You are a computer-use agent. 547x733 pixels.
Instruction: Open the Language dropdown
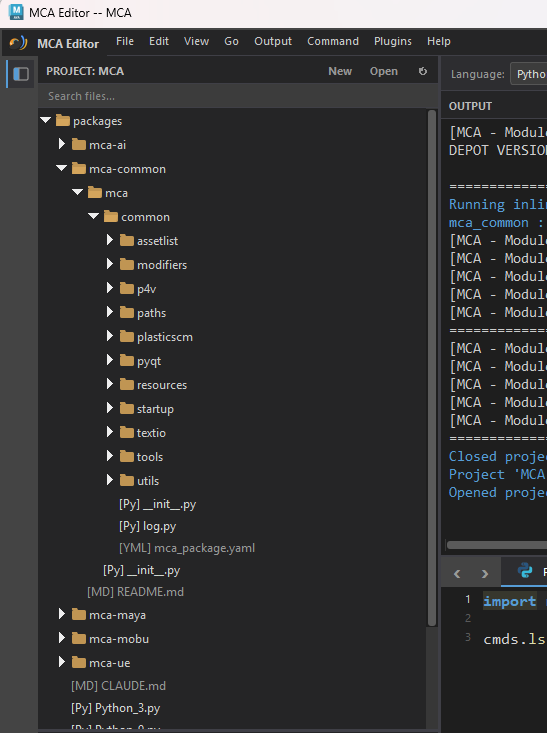click(528, 74)
